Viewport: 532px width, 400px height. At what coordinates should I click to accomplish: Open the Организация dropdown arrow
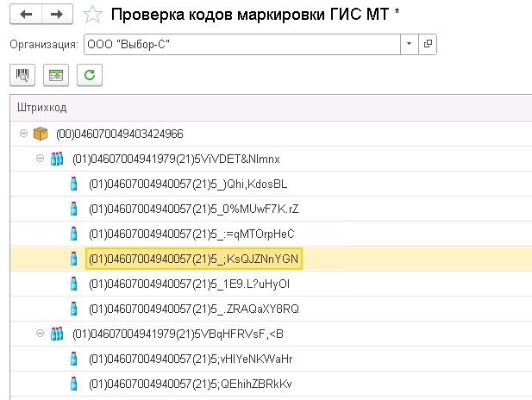pyautogui.click(x=410, y=44)
